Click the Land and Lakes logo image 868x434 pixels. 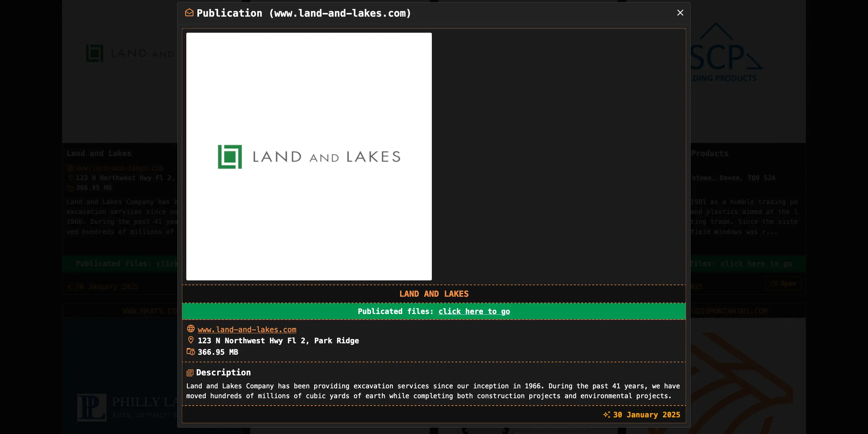[x=309, y=156]
